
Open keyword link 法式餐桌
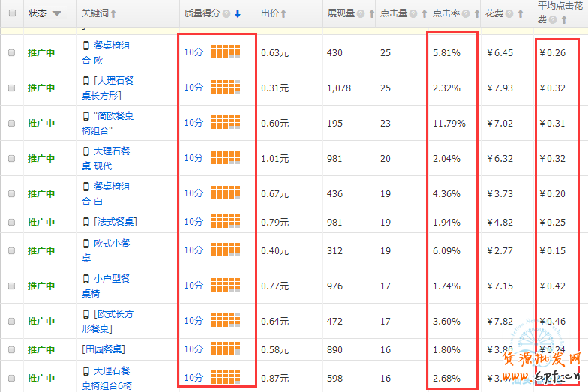tap(115, 222)
